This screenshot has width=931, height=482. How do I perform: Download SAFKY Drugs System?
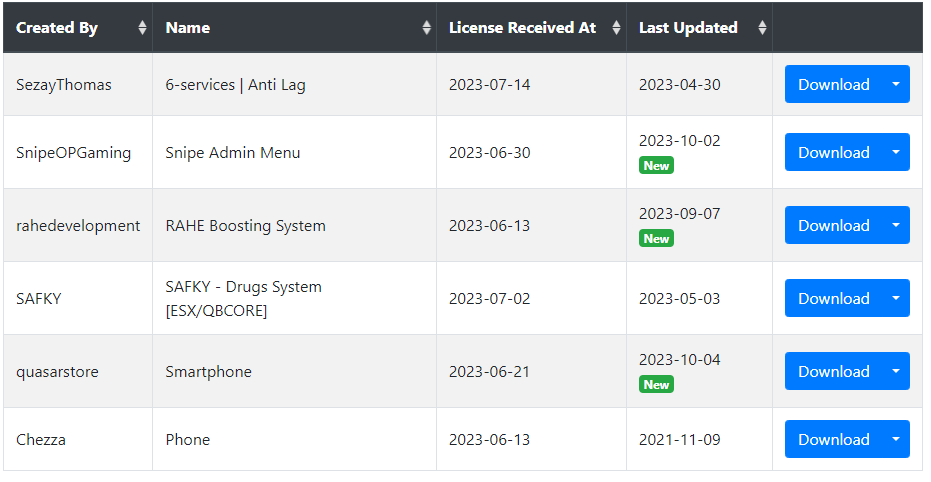834,298
